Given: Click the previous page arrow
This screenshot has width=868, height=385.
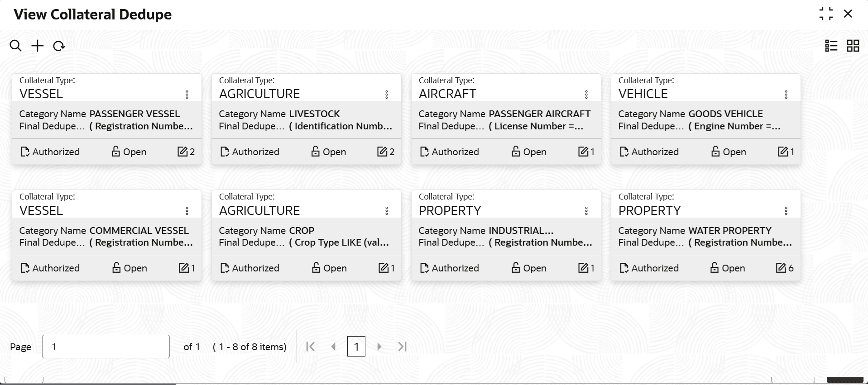Looking at the screenshot, I should [x=334, y=347].
